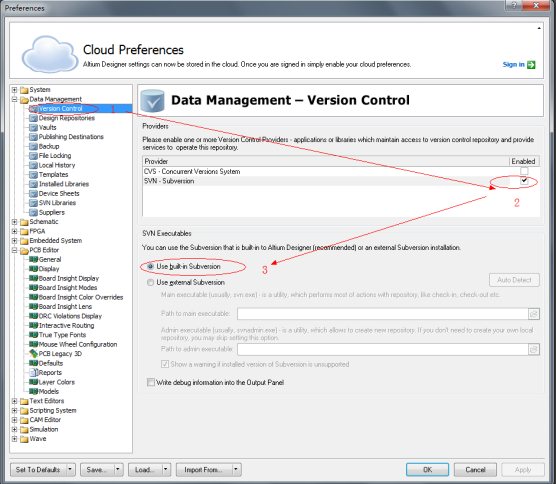The height and width of the screenshot is (484, 556).
Task: Expand the Simulation folder
Action: (15, 429)
